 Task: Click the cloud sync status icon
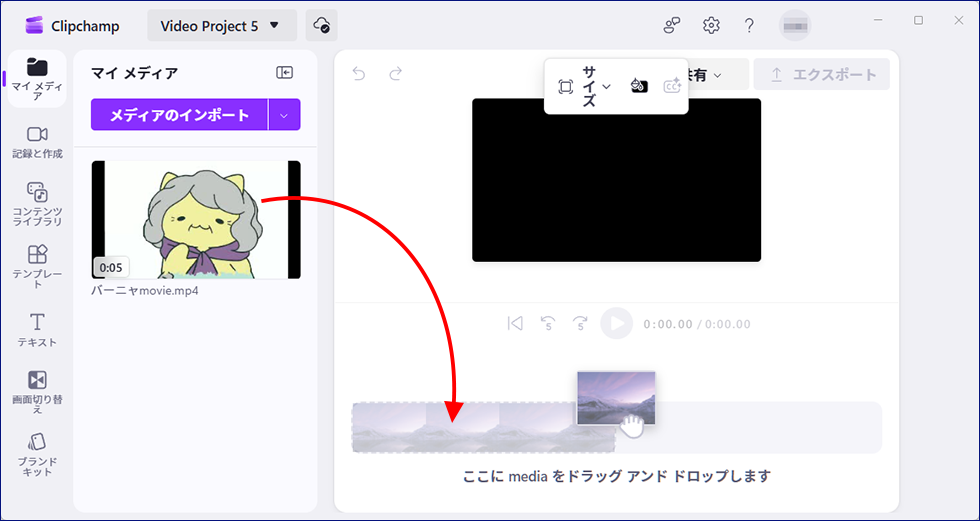pyautogui.click(x=322, y=25)
